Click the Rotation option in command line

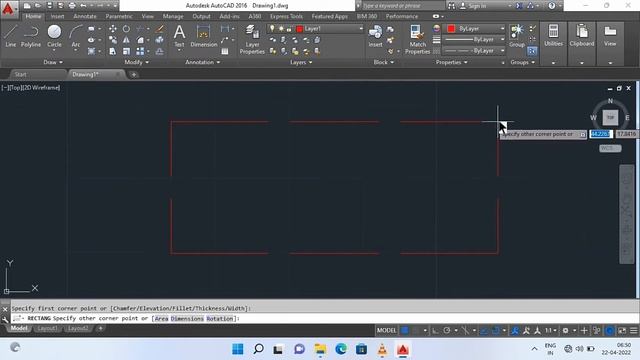(220, 318)
